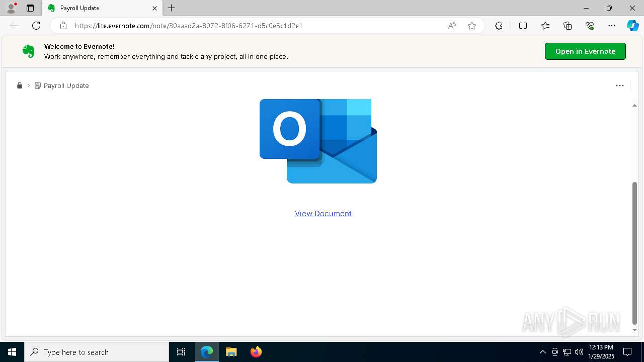The height and width of the screenshot is (362, 644).
Task: Click the Edge icon in taskbar
Action: tap(207, 352)
